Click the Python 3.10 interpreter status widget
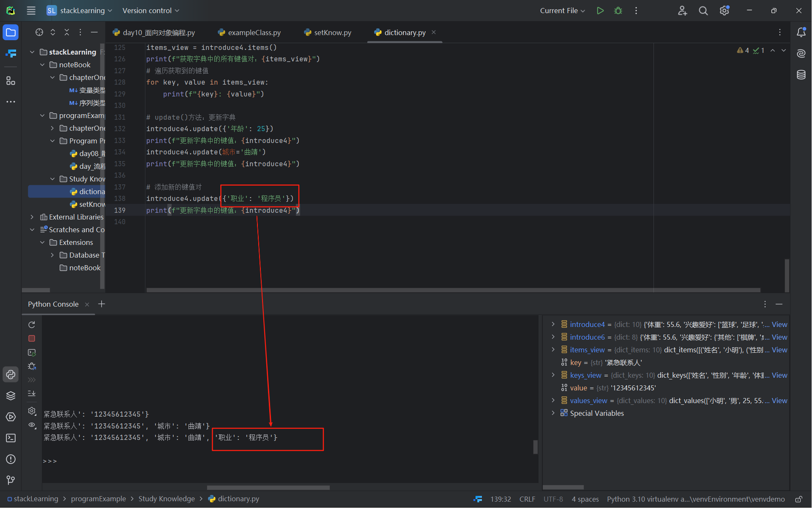 tap(695, 499)
